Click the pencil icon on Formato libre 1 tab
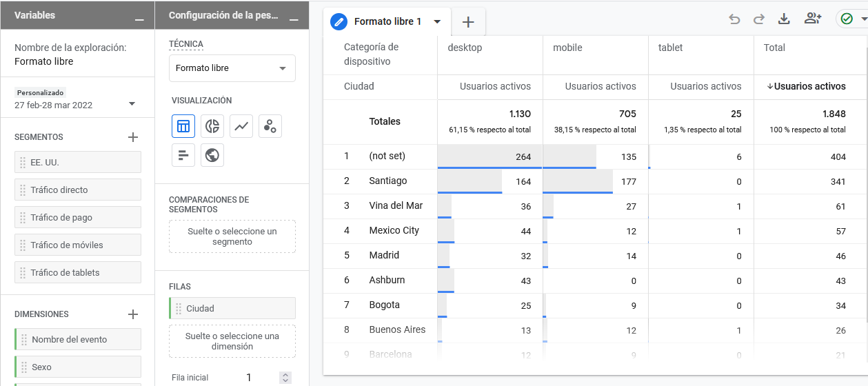This screenshot has width=868, height=386. 339,22
